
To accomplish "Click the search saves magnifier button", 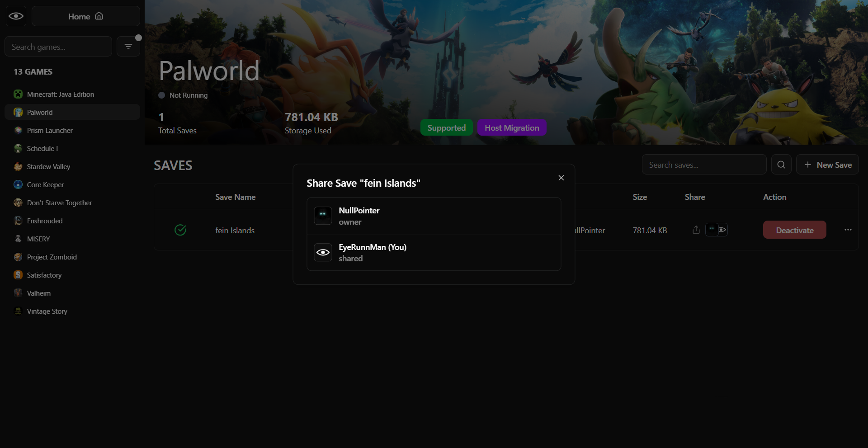I will pyautogui.click(x=781, y=165).
